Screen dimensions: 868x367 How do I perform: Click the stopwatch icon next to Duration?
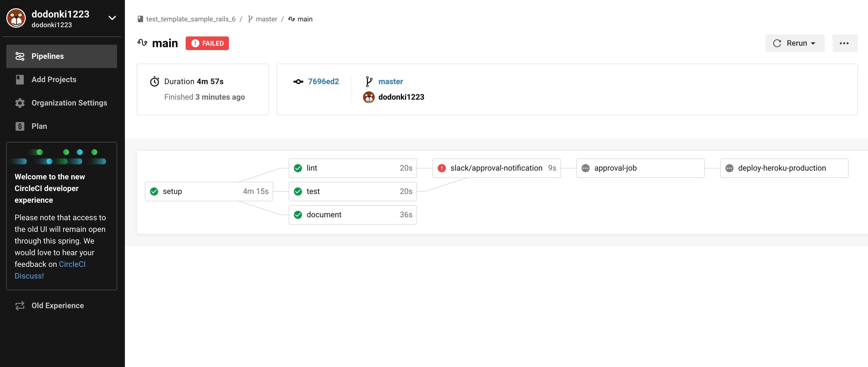click(155, 82)
